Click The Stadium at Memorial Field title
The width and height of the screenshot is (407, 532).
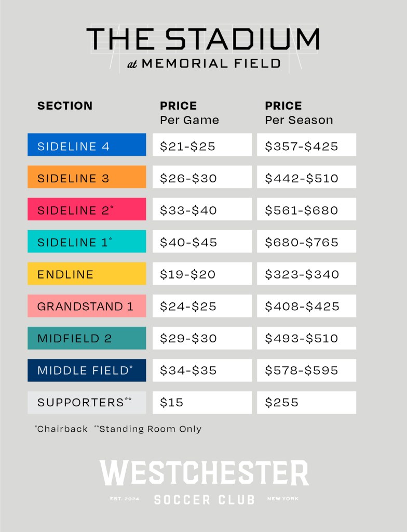(203, 48)
